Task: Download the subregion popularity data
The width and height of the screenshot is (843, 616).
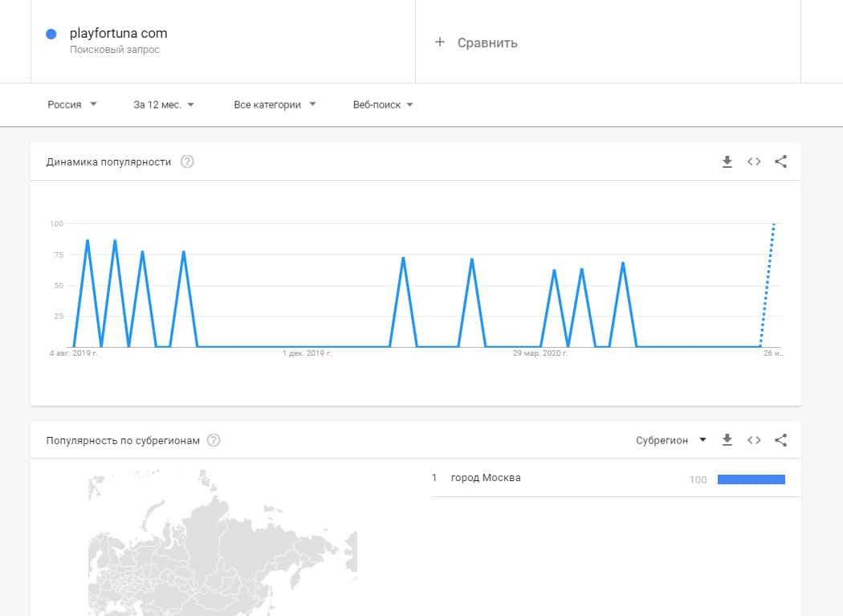Action: 727,440
